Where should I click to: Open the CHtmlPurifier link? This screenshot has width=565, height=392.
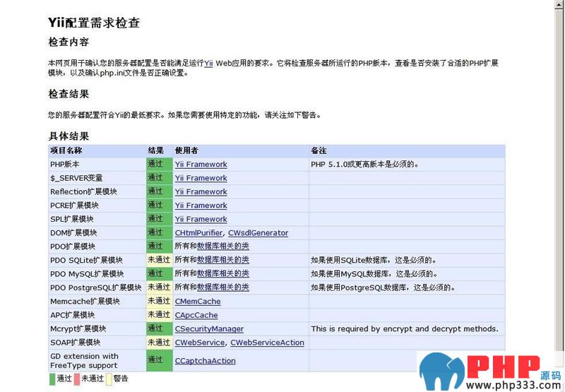click(x=199, y=233)
